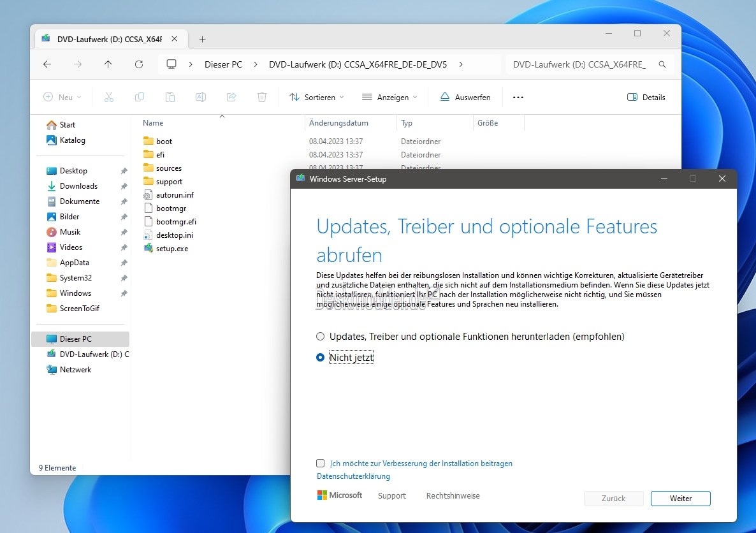Viewport: 756px width, 533px height.
Task: Select the setup.exe file
Action: tap(166, 249)
